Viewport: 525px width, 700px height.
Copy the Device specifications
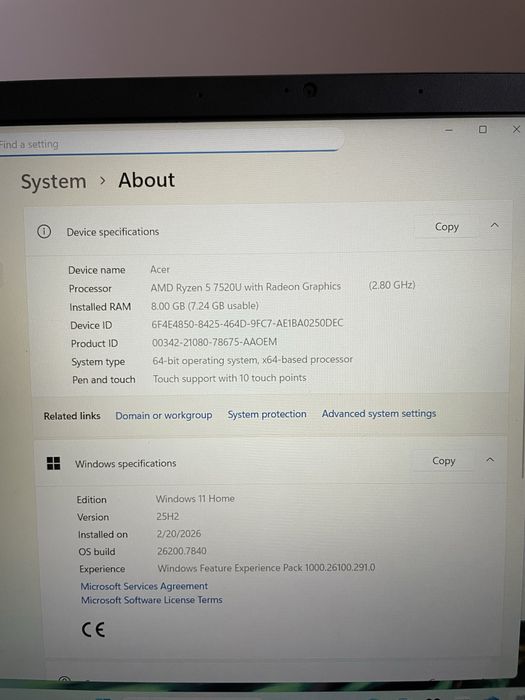tap(446, 227)
